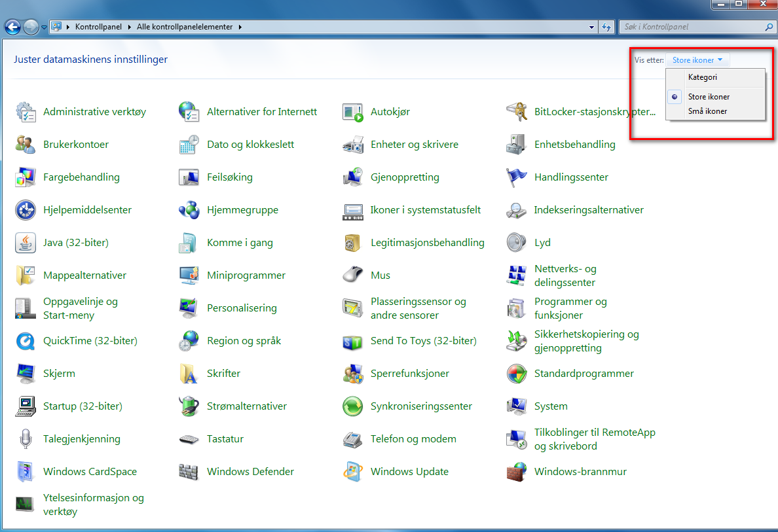Open the Vis etter Store ikoner dropdown
The height and width of the screenshot is (532, 778).
tap(697, 60)
